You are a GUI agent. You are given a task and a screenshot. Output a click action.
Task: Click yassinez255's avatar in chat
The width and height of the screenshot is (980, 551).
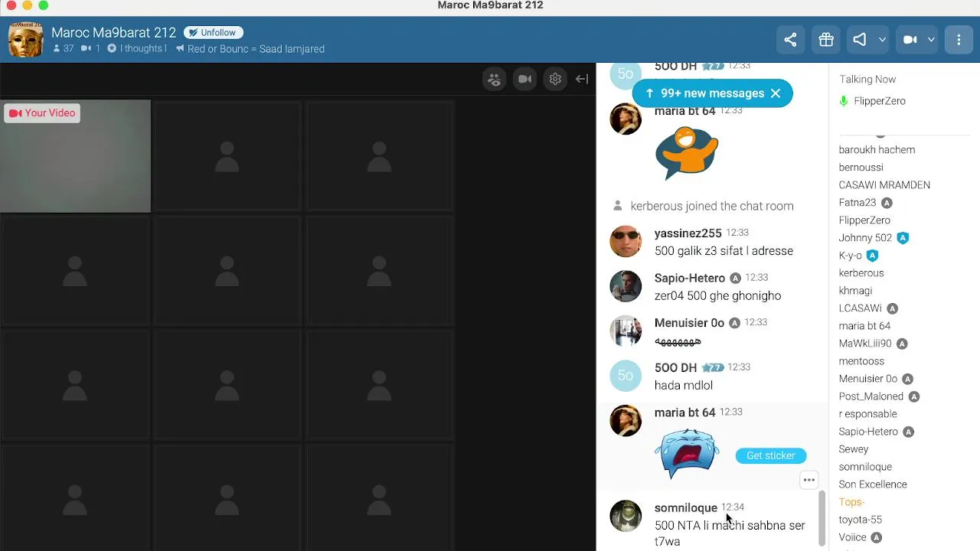point(626,242)
